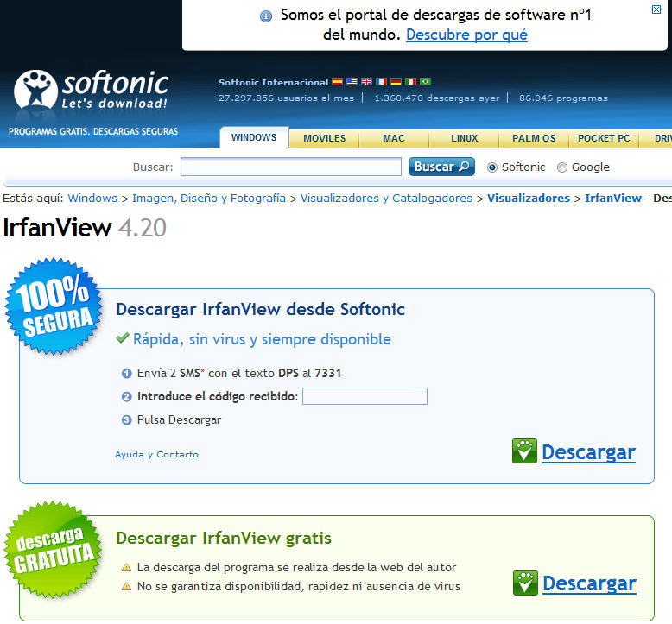Click the Descargar IrfanView desde Softonic heading
This screenshot has width=672, height=624.
click(x=260, y=309)
